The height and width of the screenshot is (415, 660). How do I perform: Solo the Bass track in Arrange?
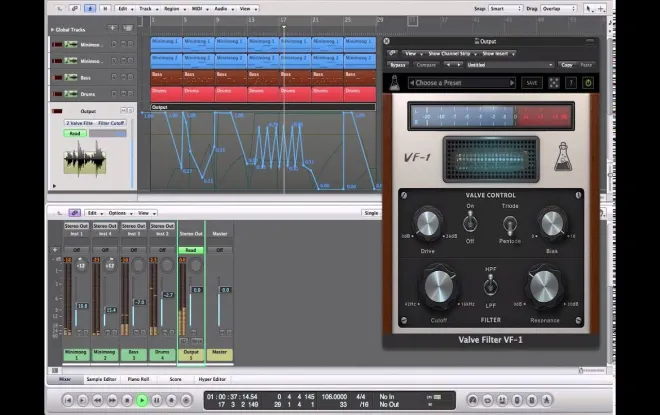[130, 77]
